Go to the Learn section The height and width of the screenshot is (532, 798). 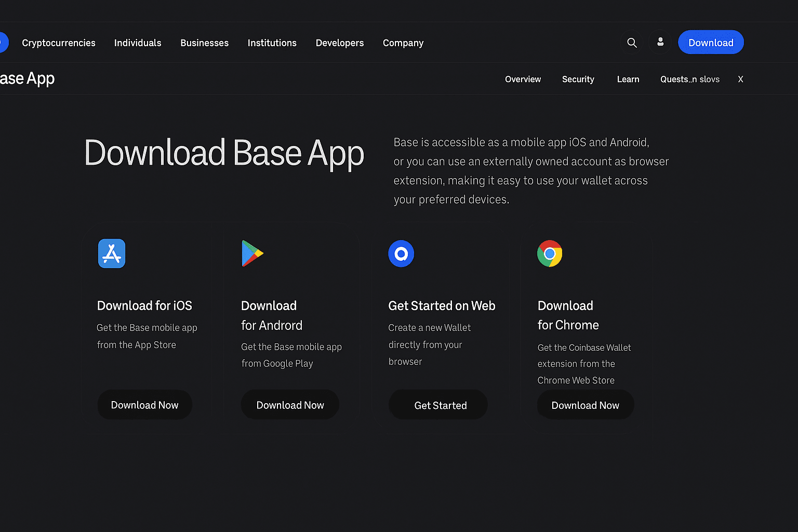coord(628,79)
